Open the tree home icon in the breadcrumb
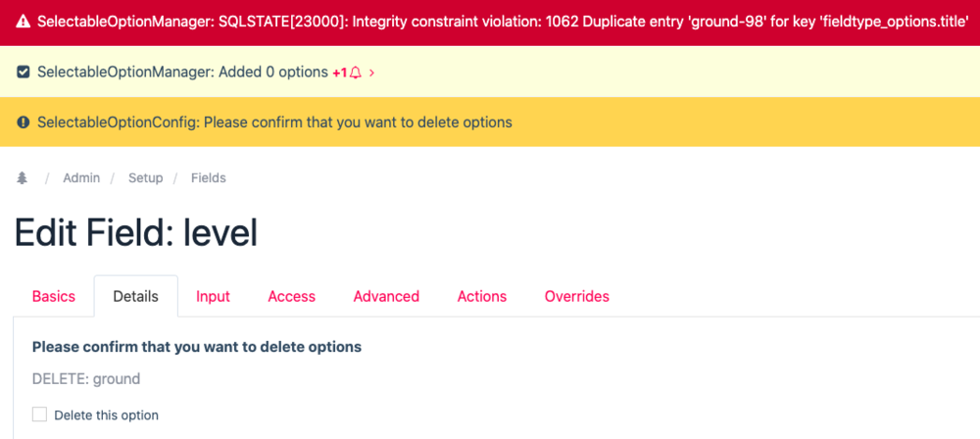980x439 pixels. [23, 177]
